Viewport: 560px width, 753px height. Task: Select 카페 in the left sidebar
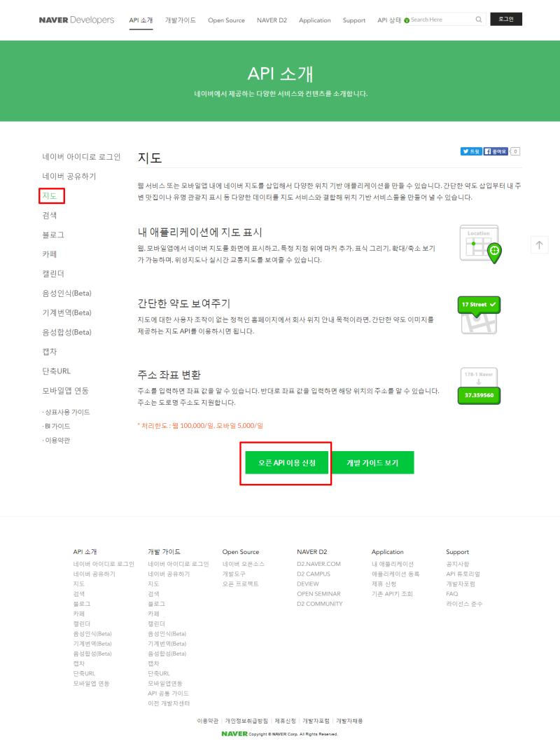click(x=50, y=254)
